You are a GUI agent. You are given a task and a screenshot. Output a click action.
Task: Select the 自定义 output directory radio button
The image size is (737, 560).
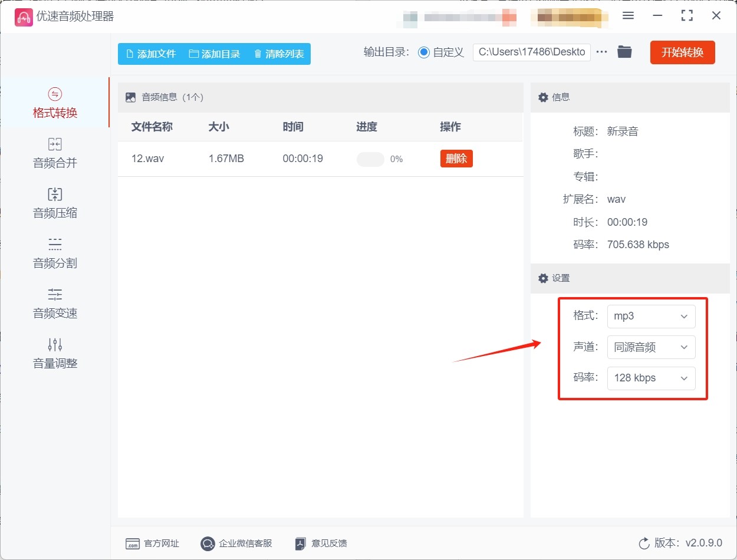click(424, 52)
